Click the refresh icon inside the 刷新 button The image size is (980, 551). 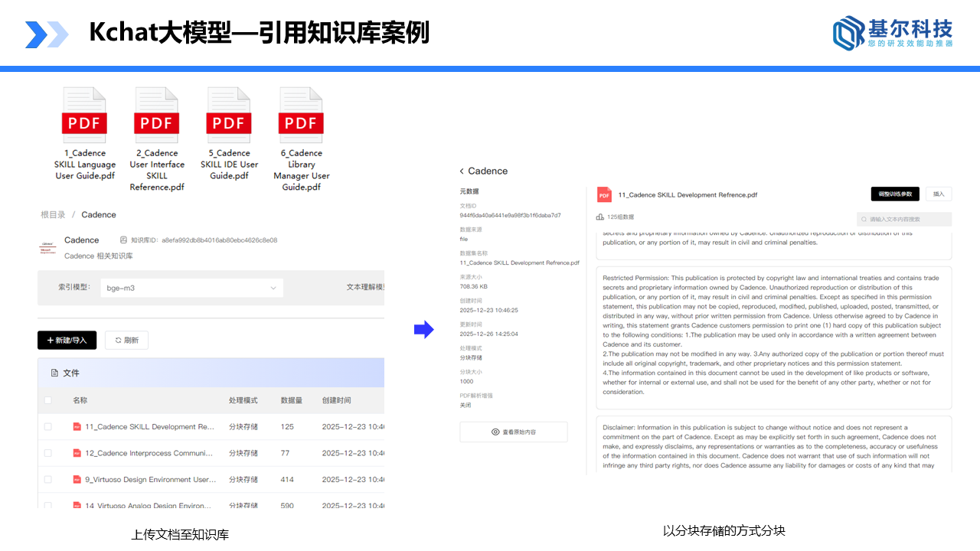[116, 340]
